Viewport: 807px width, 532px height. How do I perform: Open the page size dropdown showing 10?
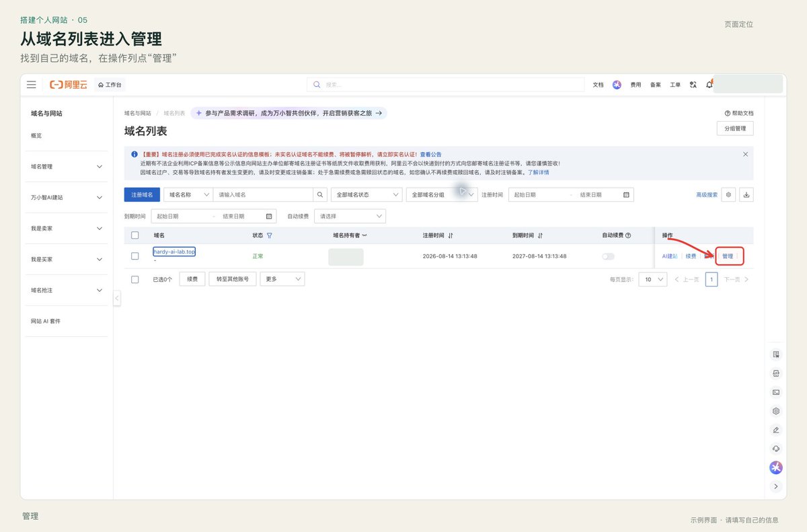tap(652, 279)
